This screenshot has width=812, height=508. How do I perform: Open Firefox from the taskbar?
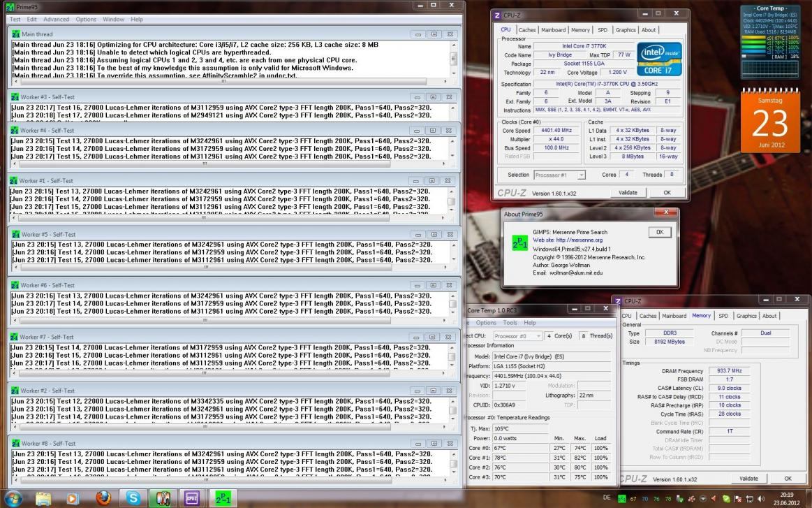(x=103, y=498)
